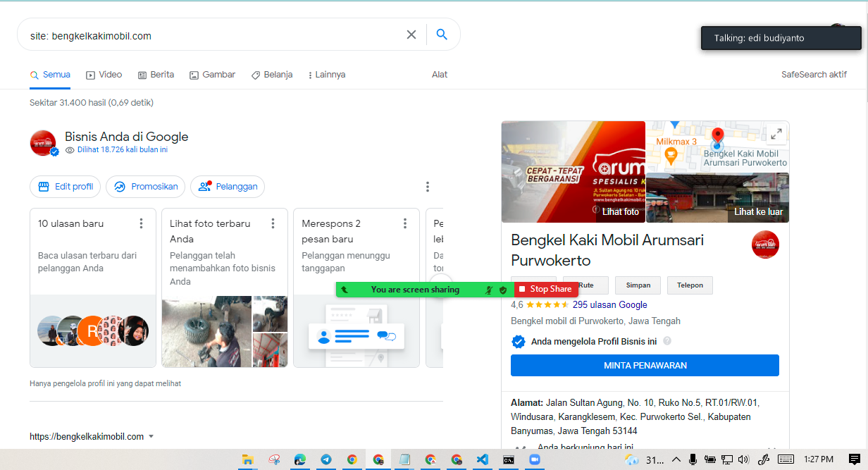868x470 pixels.
Task: Open Visual Studio Code from the taskbar
Action: (482, 459)
